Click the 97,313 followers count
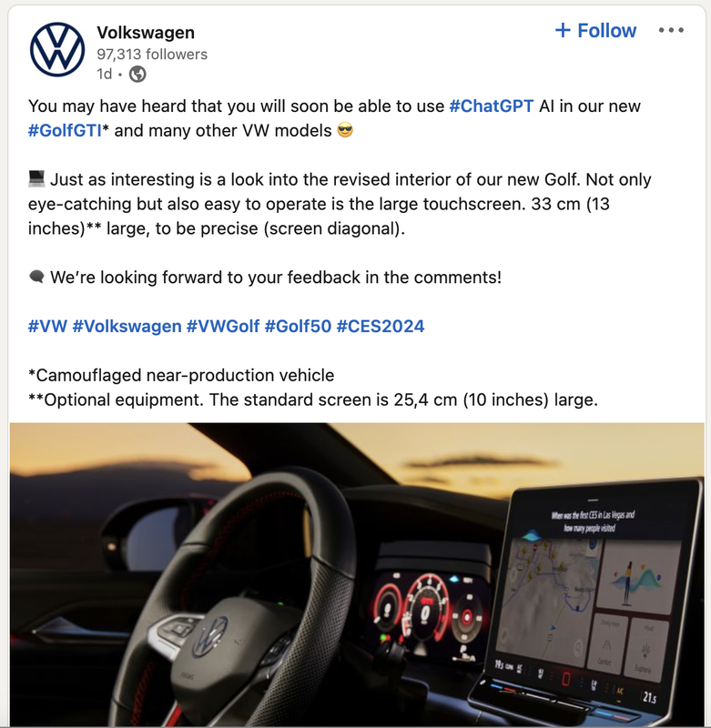The width and height of the screenshot is (711, 728). [152, 55]
